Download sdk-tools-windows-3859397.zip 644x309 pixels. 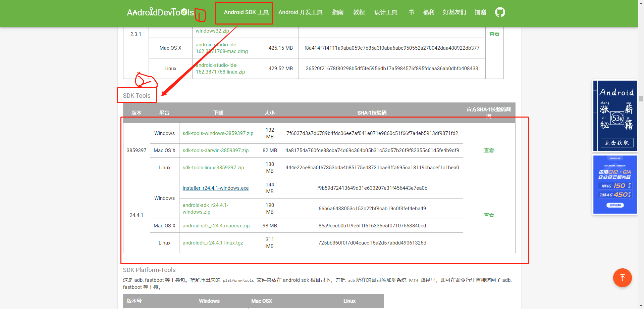(218, 133)
